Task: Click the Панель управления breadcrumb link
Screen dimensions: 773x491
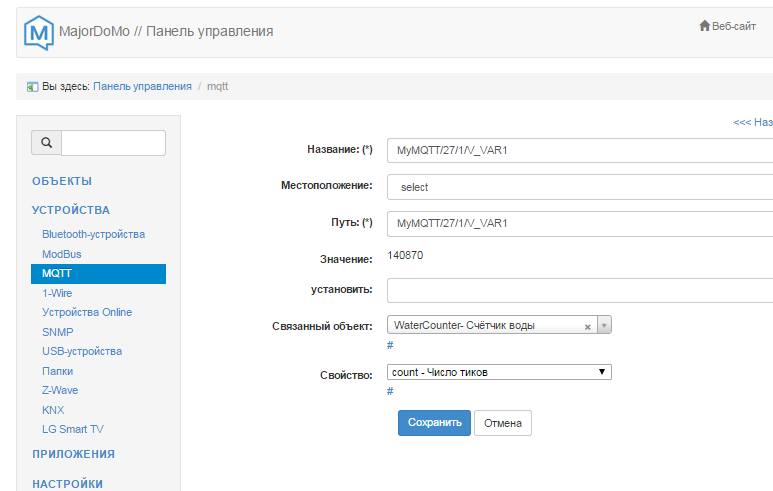Action: 142,86
